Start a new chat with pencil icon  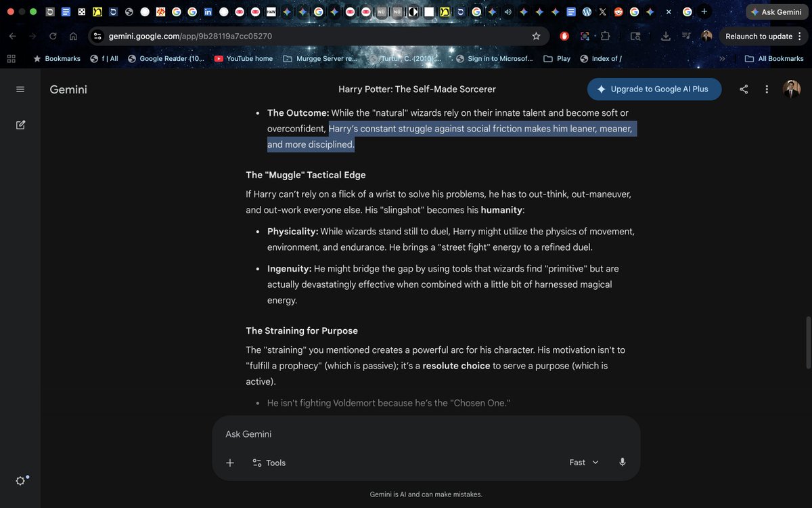pyautogui.click(x=20, y=125)
